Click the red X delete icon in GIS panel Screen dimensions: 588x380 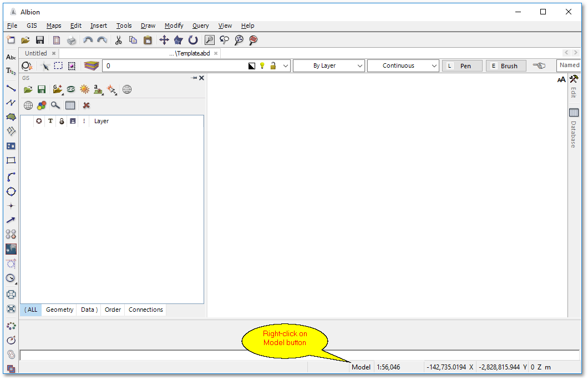86,105
